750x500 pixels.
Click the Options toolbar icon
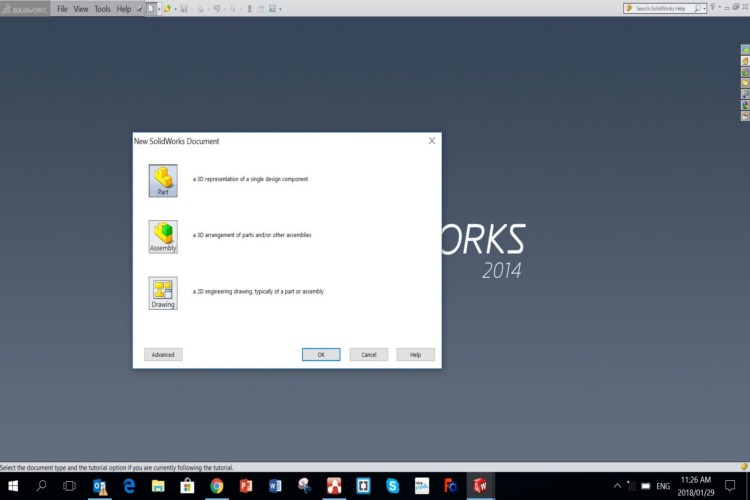click(272, 9)
